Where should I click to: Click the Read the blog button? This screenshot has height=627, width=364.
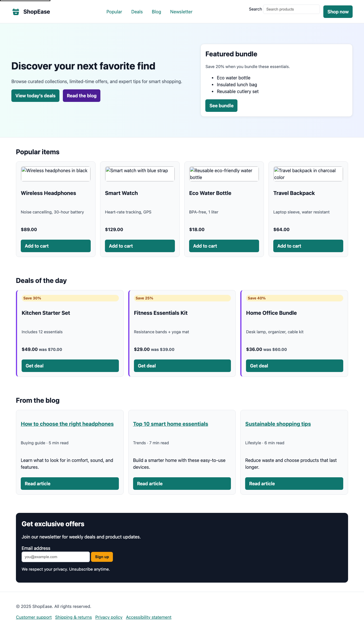click(81, 96)
